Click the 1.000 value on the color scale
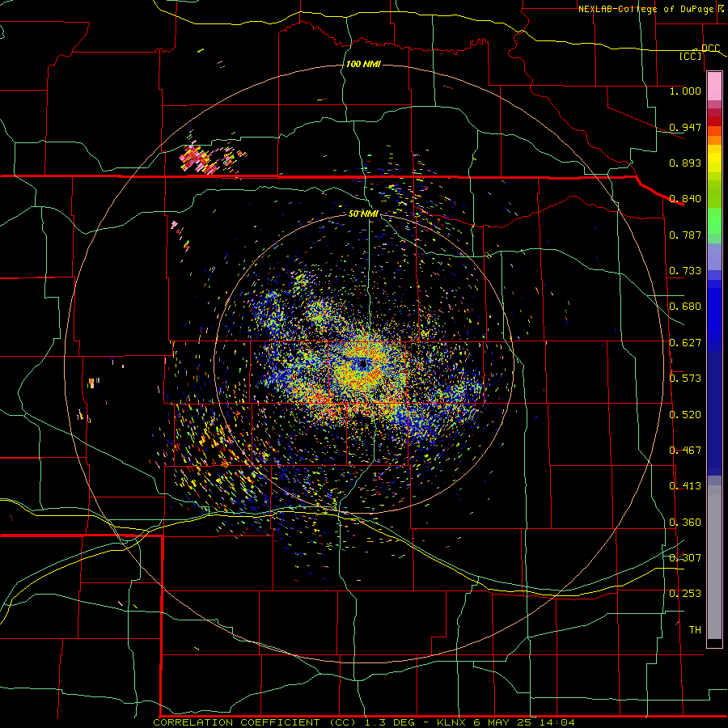 [x=685, y=91]
